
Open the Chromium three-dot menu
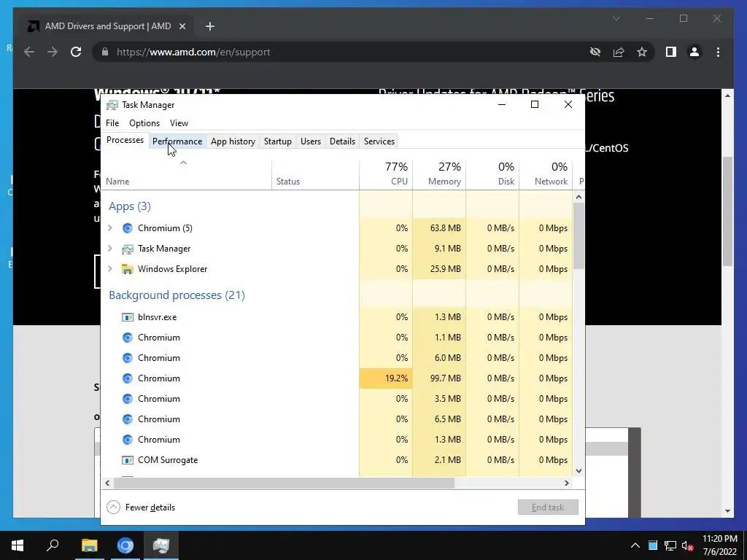point(718,52)
